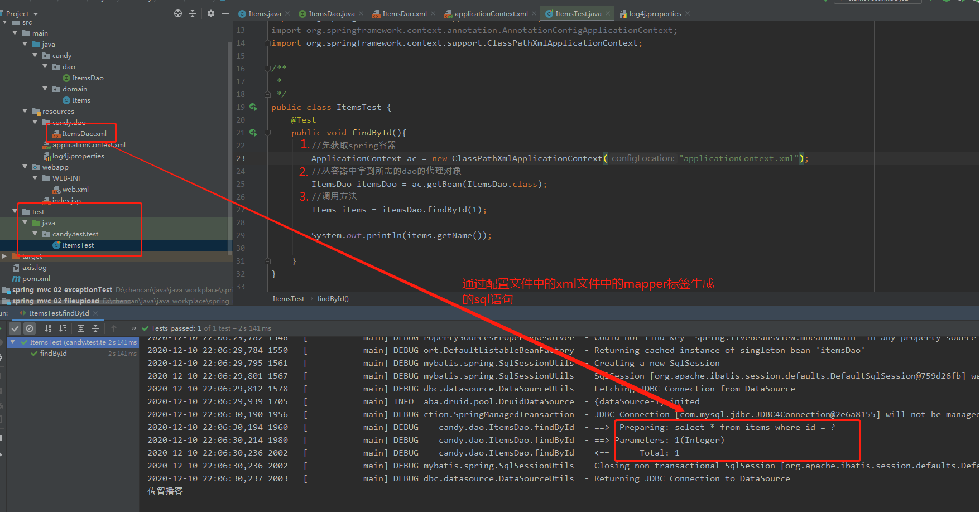Close the ItemsTest.findById run tab
Viewport: 980px width, 513px height.
coord(95,313)
